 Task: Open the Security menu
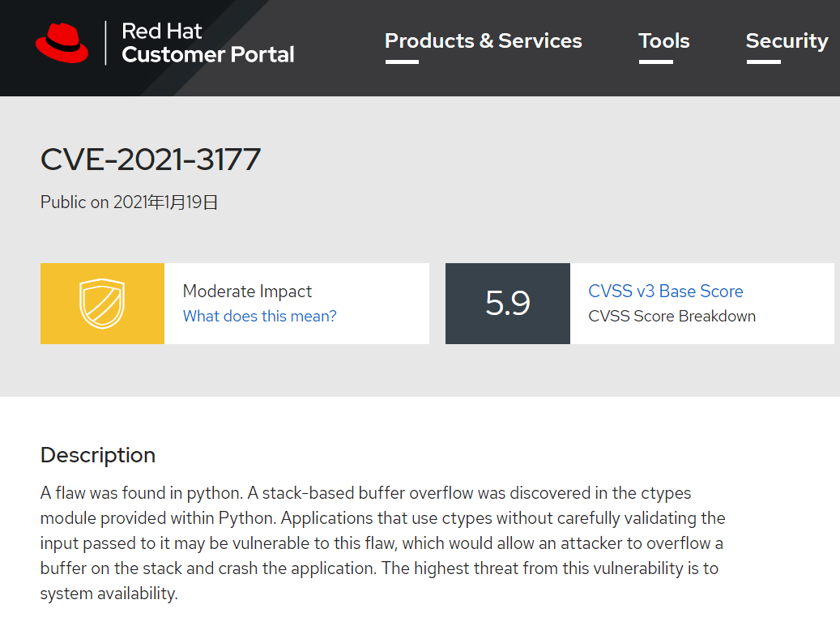click(x=787, y=41)
